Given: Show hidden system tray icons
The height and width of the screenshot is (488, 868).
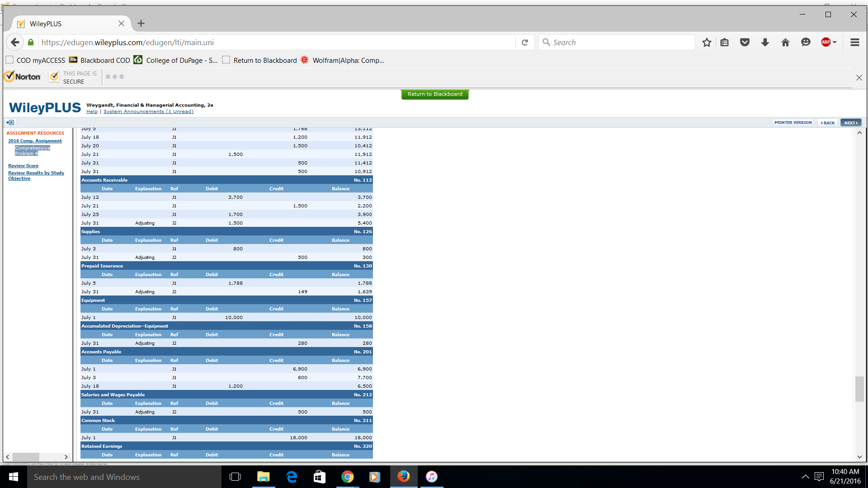Looking at the screenshot, I should (x=806, y=477).
